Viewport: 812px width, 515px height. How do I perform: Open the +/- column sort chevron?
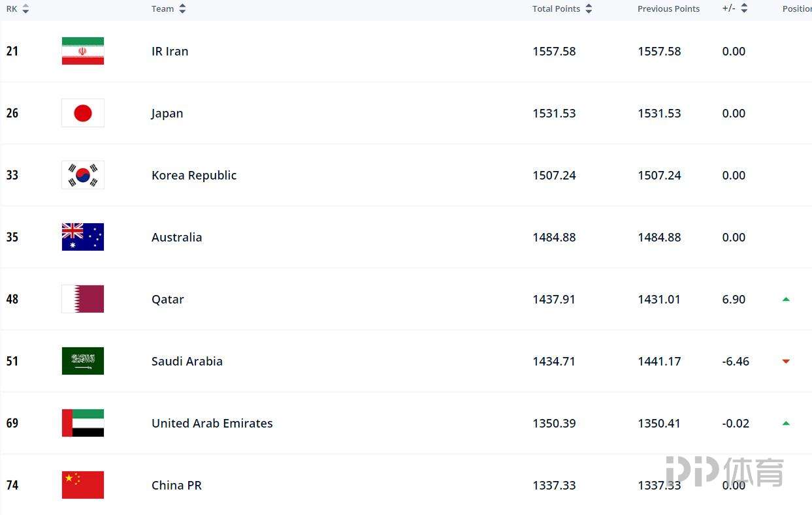[744, 8]
